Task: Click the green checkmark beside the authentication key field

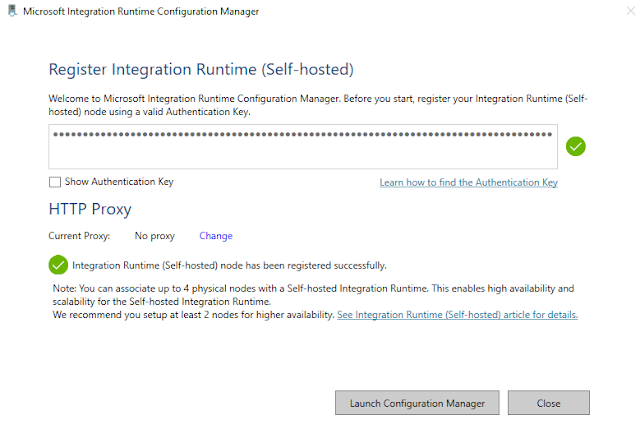Action: pos(576,147)
